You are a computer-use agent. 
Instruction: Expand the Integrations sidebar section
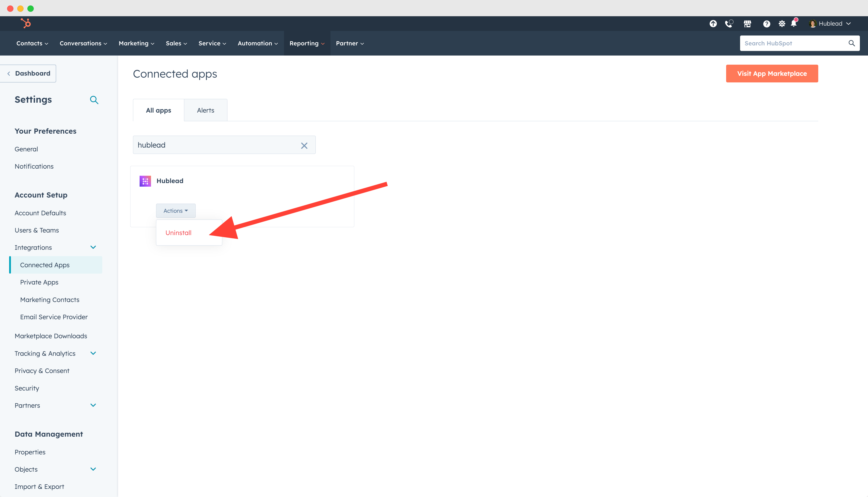click(92, 247)
